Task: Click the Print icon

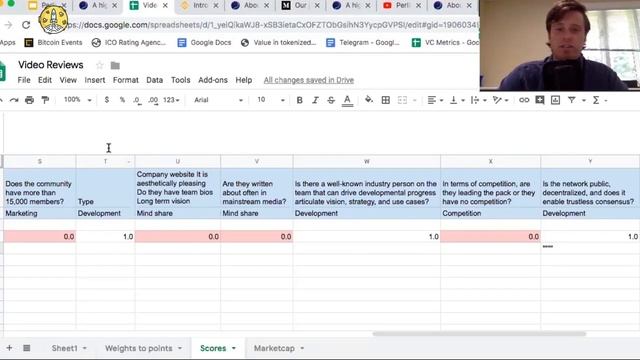Action: click(x=29, y=100)
